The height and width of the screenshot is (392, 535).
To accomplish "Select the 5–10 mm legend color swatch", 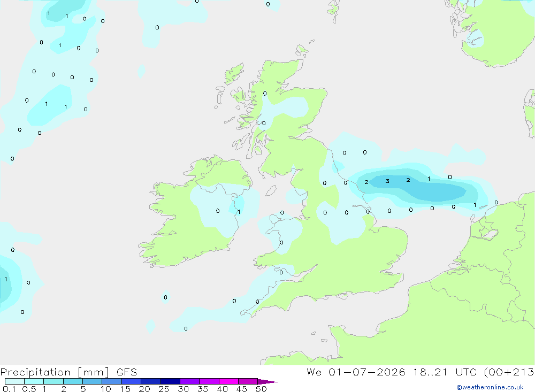I will 92,381.
